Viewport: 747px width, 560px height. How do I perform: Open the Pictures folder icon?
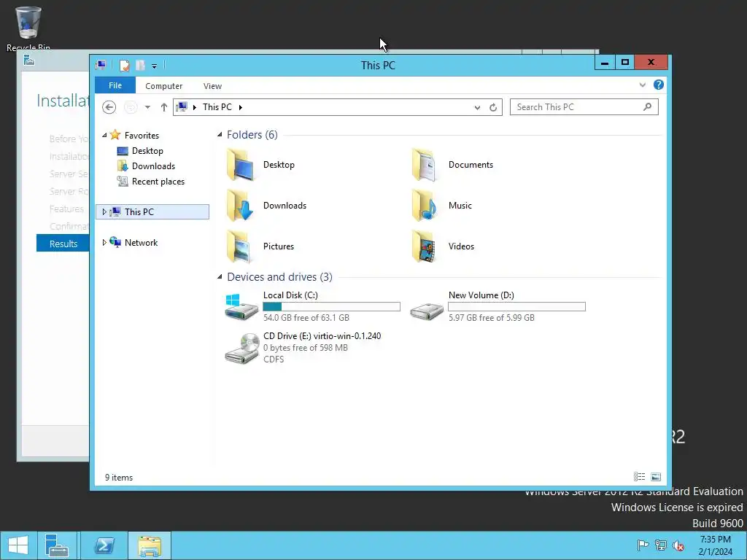[240, 246]
